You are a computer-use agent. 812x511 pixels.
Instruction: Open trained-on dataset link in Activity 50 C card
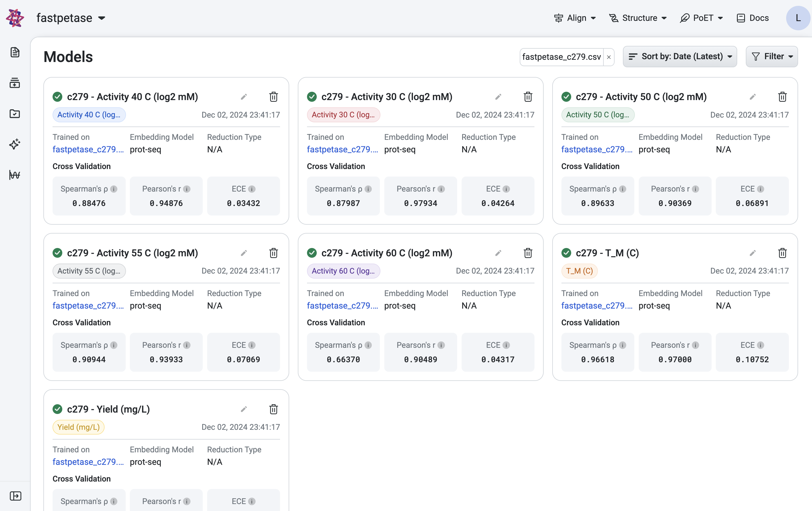597,149
